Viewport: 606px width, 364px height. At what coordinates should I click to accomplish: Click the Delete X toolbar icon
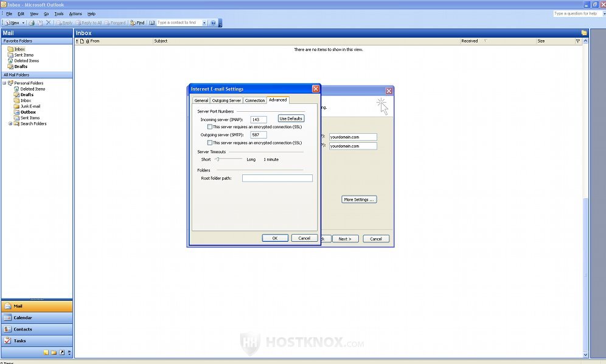tap(48, 22)
